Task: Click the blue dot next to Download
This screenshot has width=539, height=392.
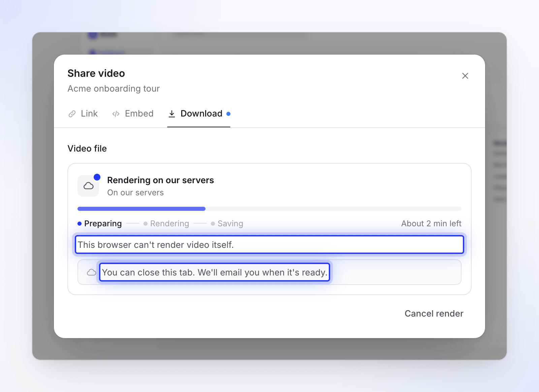Action: [228, 114]
